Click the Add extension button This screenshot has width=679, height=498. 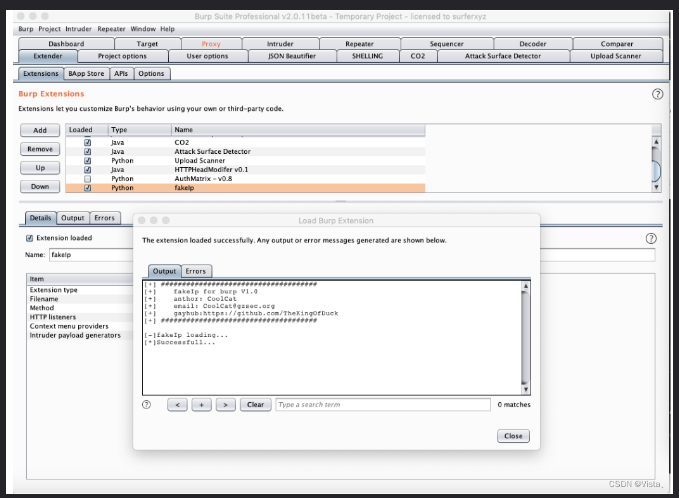[x=40, y=130]
